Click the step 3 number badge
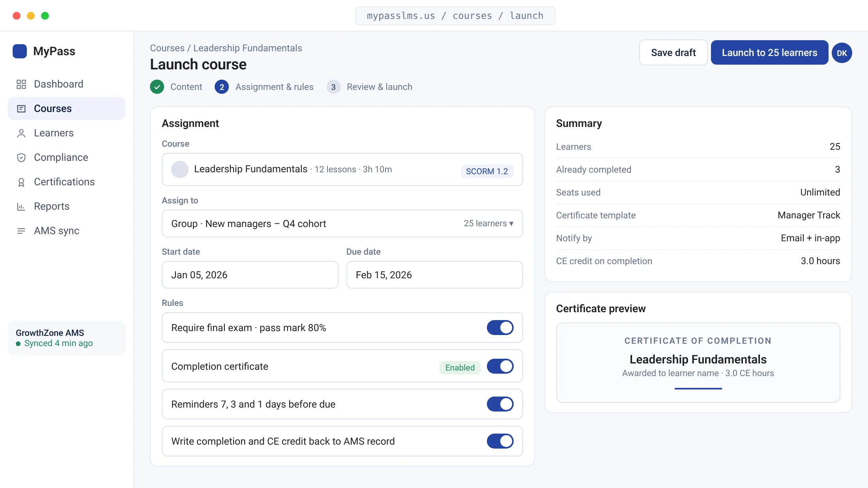 [x=333, y=87]
